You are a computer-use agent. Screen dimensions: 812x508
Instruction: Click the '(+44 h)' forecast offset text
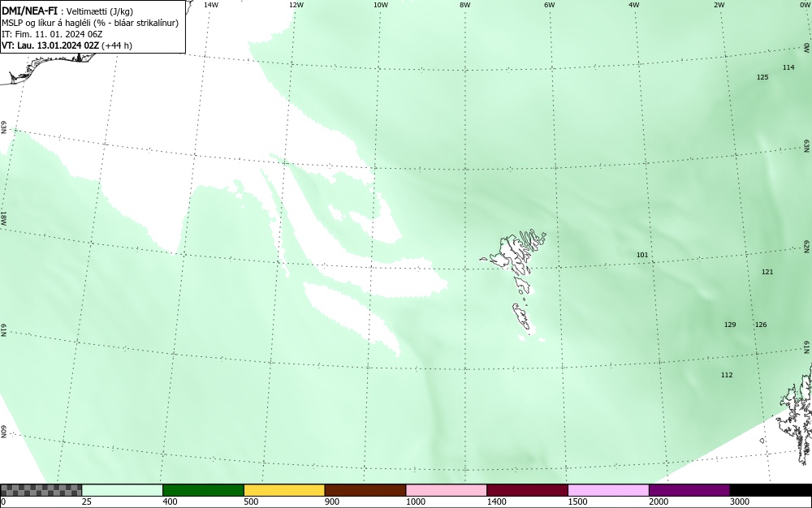pyautogui.click(x=116, y=45)
